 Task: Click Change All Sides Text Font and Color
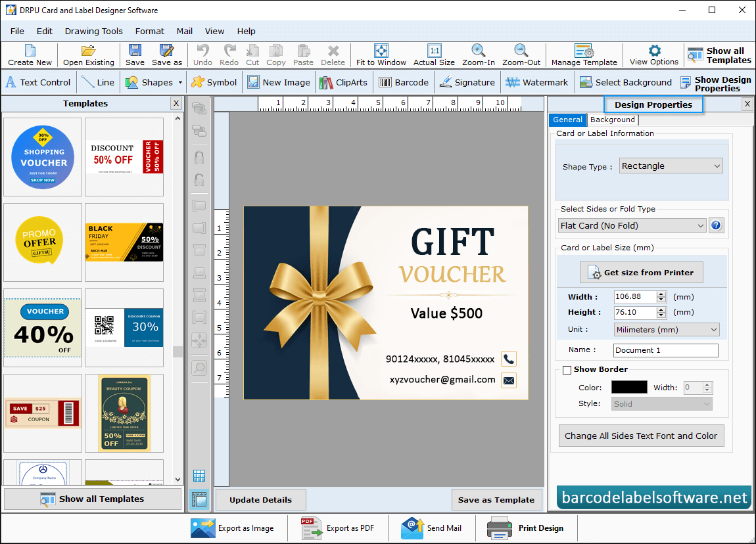(x=641, y=436)
